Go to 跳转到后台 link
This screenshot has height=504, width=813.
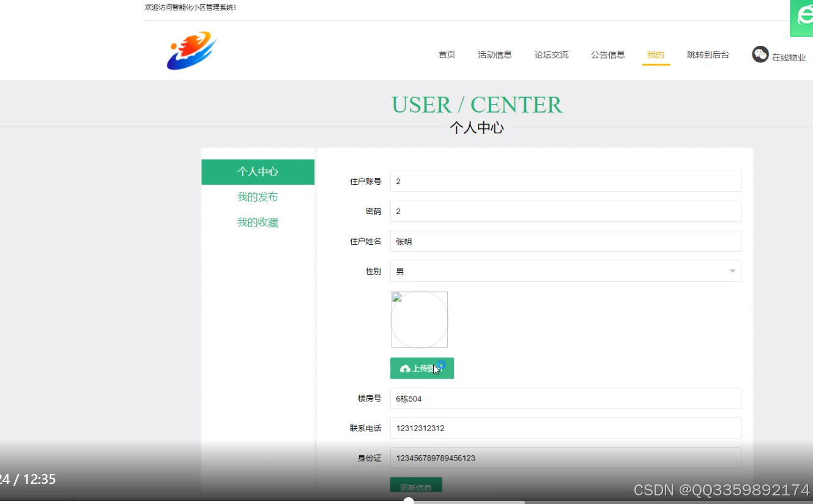[x=708, y=54]
